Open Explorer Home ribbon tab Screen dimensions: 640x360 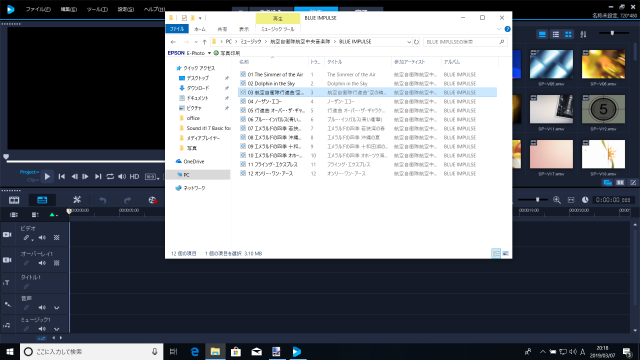[x=200, y=29]
